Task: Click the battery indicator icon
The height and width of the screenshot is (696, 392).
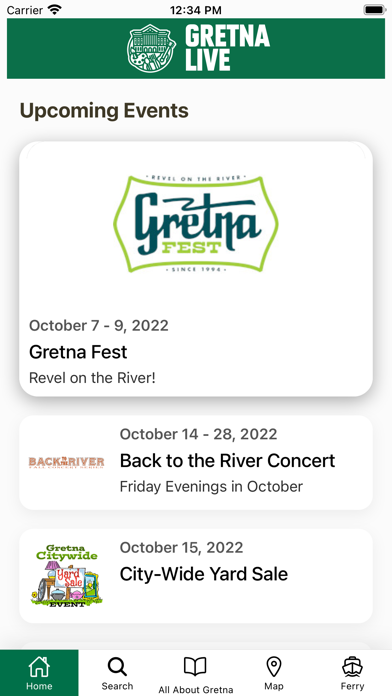Action: 375,9
